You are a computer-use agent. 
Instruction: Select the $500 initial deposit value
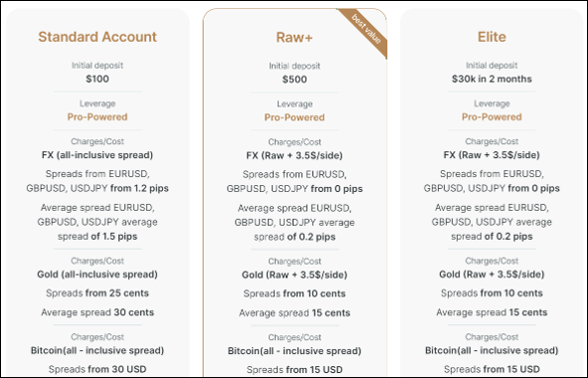(294, 80)
